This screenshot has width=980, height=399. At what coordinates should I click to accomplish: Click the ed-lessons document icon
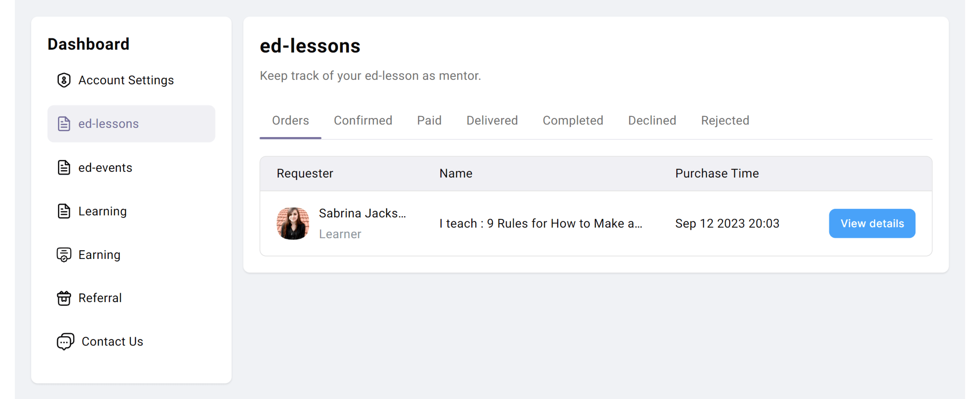pyautogui.click(x=64, y=124)
